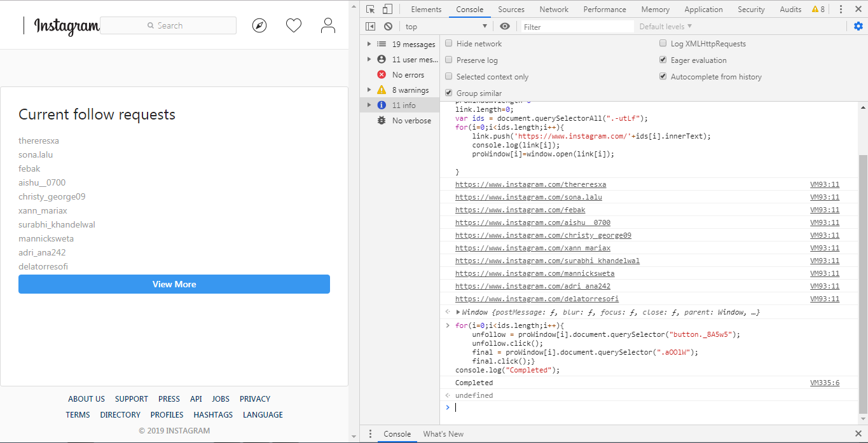Viewport: 868px width, 443px height.
Task: Open the Default levels dropdown
Action: pyautogui.click(x=666, y=27)
